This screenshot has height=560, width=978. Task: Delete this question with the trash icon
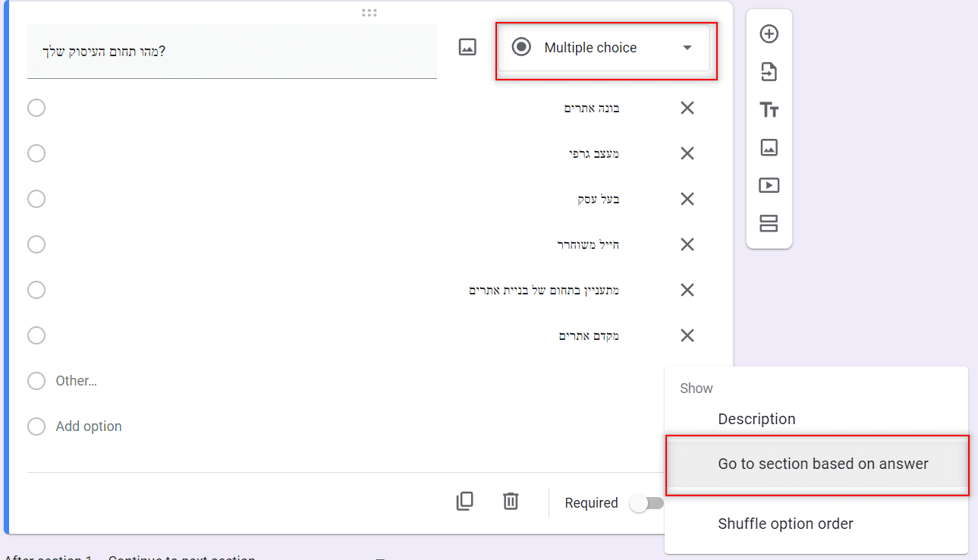click(x=511, y=502)
